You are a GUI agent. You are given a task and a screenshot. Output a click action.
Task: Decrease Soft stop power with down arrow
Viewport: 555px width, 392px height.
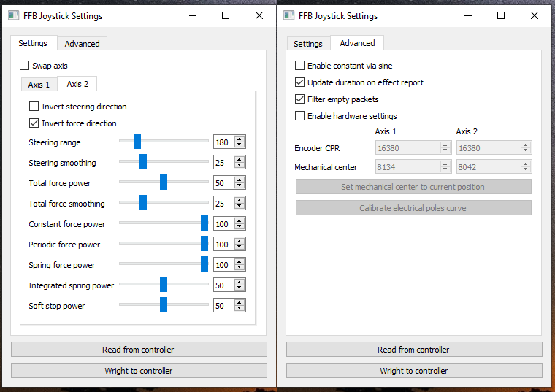point(240,309)
